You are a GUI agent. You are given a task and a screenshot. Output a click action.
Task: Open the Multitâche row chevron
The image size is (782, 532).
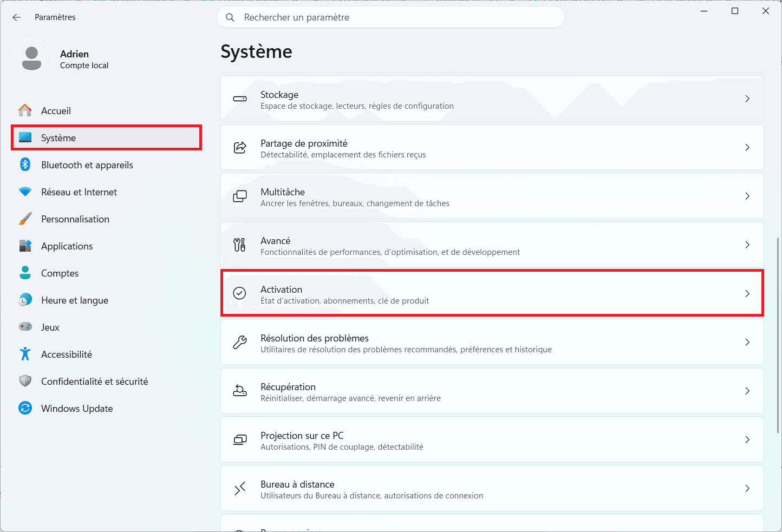tap(747, 196)
